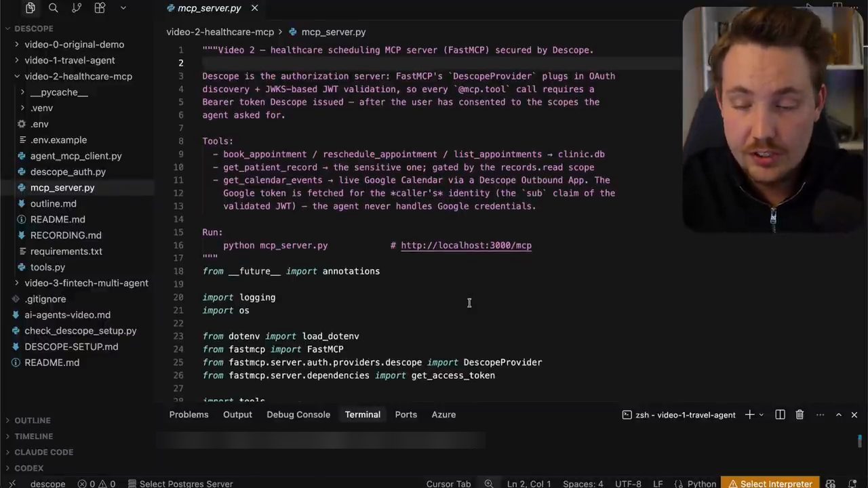Expand the CLAUDE CODE section

pos(43,452)
